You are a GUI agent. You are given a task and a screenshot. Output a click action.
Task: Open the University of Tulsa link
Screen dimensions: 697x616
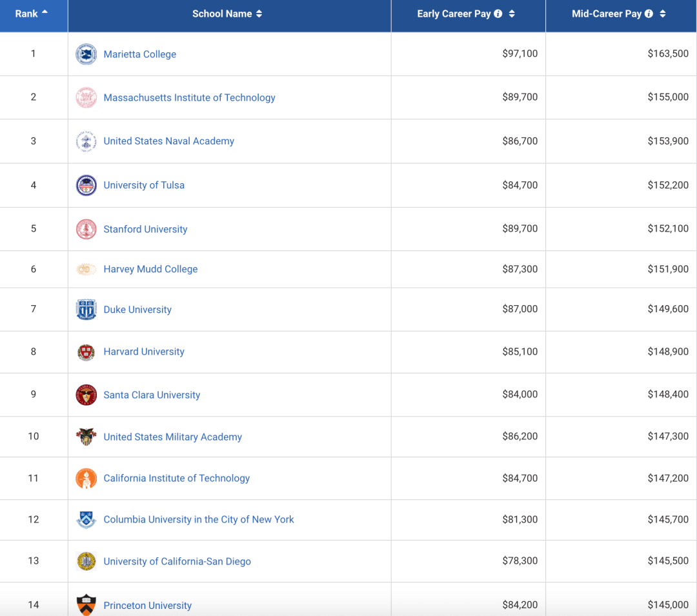point(144,185)
